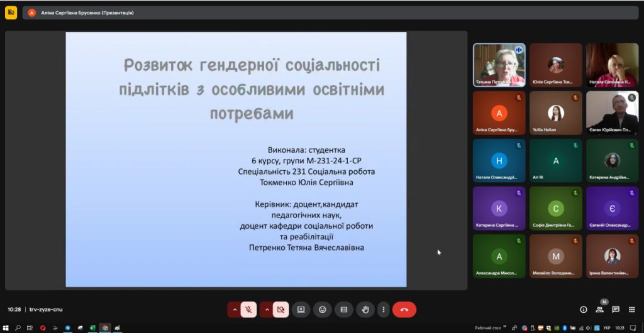Leave the call with red hang-up button
Viewport: 644px width, 333px height.
[x=404, y=309]
